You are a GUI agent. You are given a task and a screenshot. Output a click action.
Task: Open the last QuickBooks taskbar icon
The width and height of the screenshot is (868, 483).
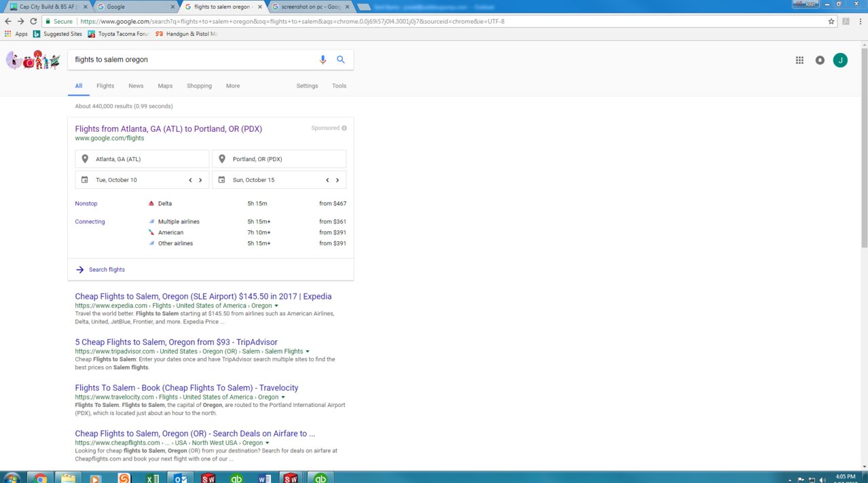click(x=320, y=478)
